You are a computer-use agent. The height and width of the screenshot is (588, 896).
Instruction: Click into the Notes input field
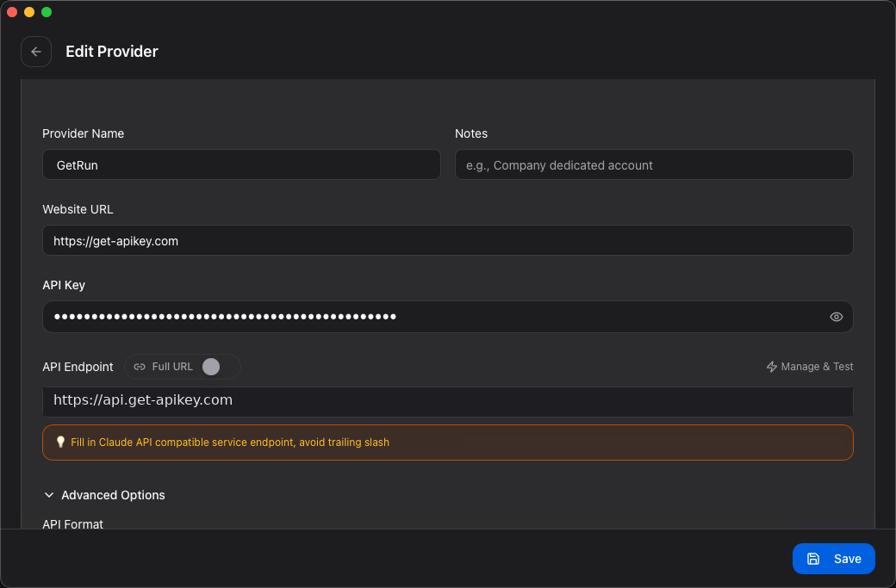tap(654, 165)
